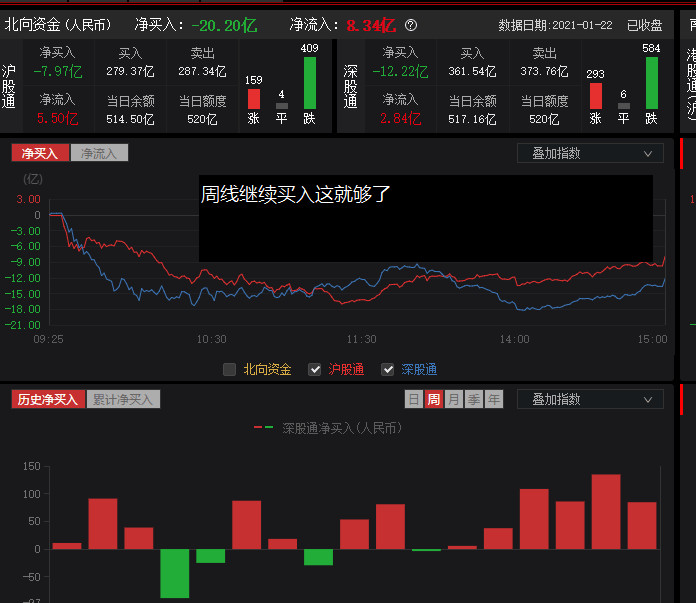
Task: Choose the 年 period button
Action: click(x=494, y=399)
